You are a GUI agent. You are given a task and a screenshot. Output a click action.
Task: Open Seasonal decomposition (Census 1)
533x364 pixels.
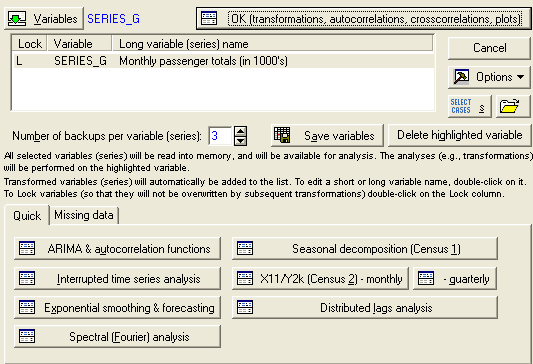(365, 249)
